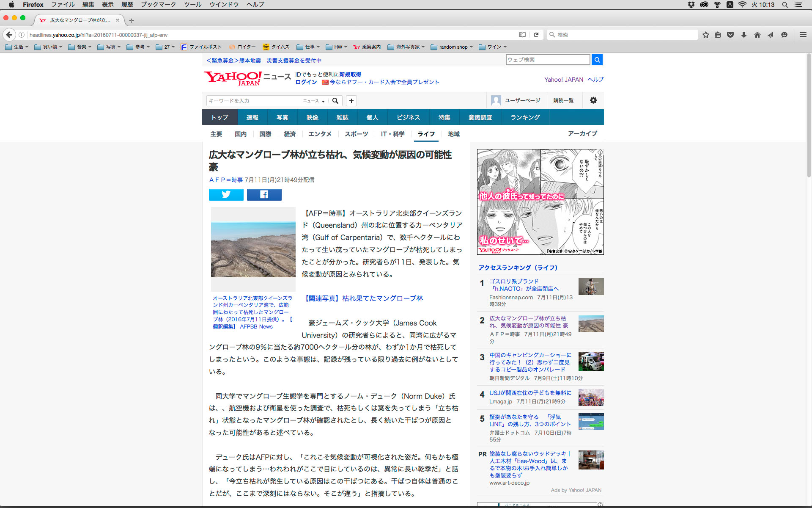Screen dimensions: 812x508
Task: Share article via Twitter button
Action: (226, 194)
